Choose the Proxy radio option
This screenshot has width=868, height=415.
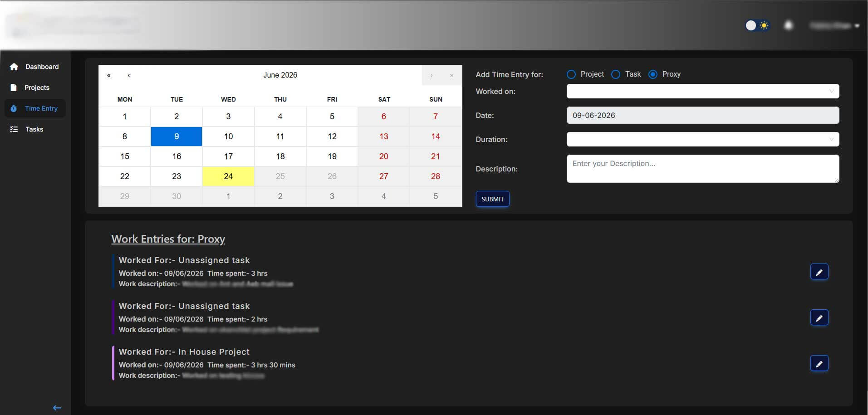[653, 74]
